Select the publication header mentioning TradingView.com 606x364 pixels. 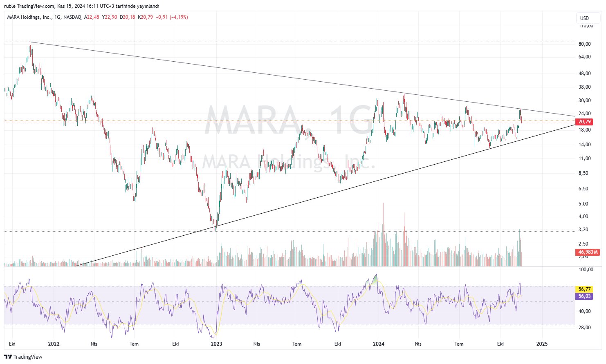(x=82, y=6)
